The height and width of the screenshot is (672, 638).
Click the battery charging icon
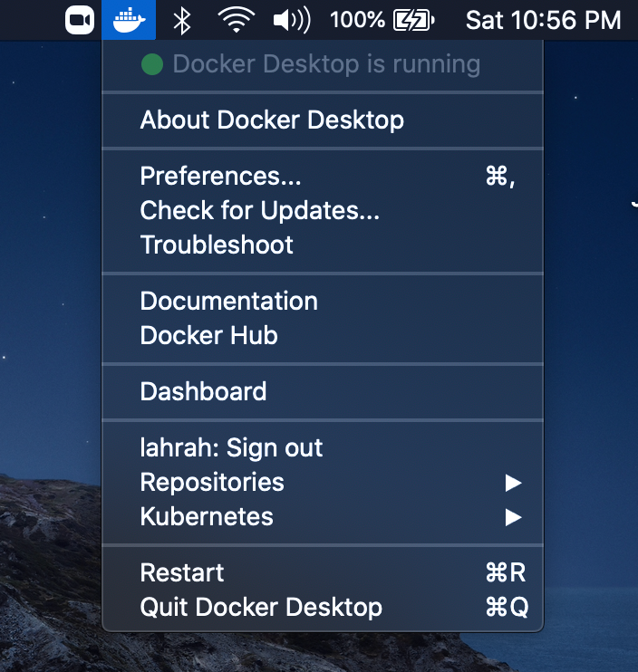point(414,20)
